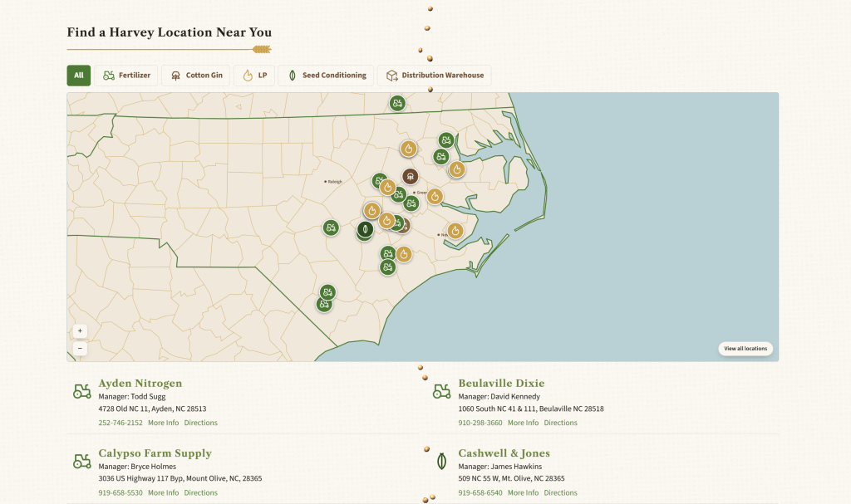
Task: Click address 1060 South NC 41 & 111
Action: click(531, 409)
